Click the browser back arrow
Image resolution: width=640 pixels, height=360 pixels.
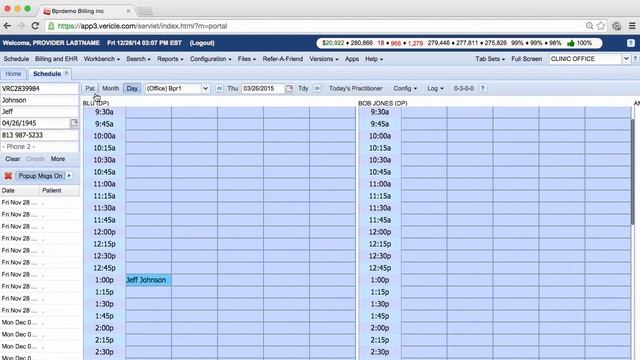tap(7, 26)
